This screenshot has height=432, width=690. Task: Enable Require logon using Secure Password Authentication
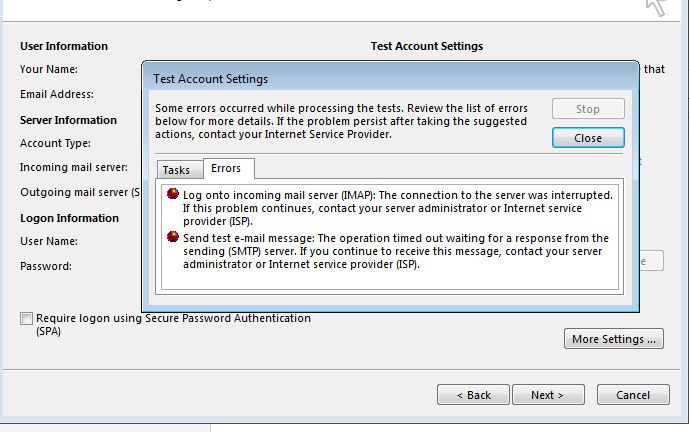[26, 319]
